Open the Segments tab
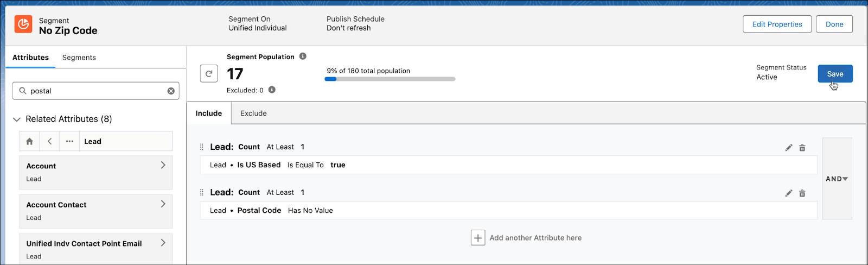The height and width of the screenshot is (265, 868). point(79,57)
